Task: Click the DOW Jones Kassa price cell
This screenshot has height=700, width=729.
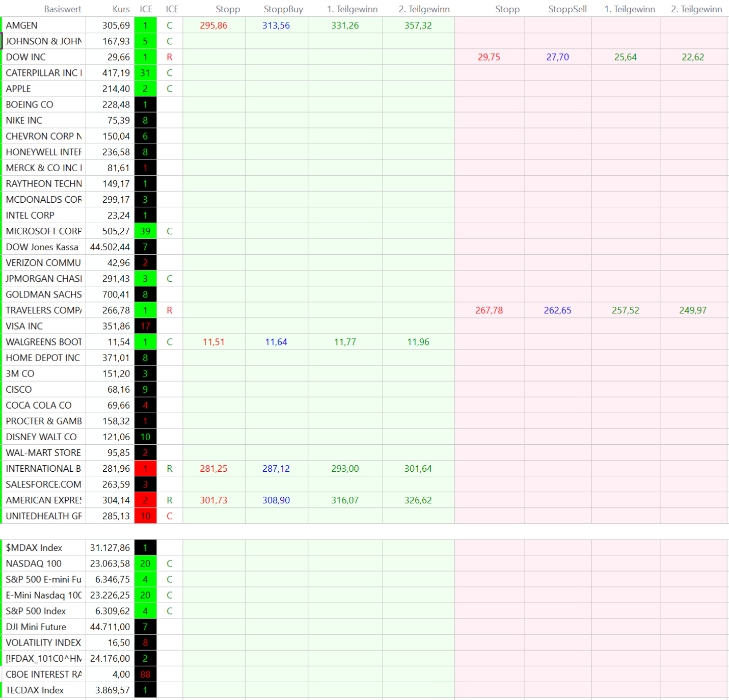Action: click(x=110, y=247)
